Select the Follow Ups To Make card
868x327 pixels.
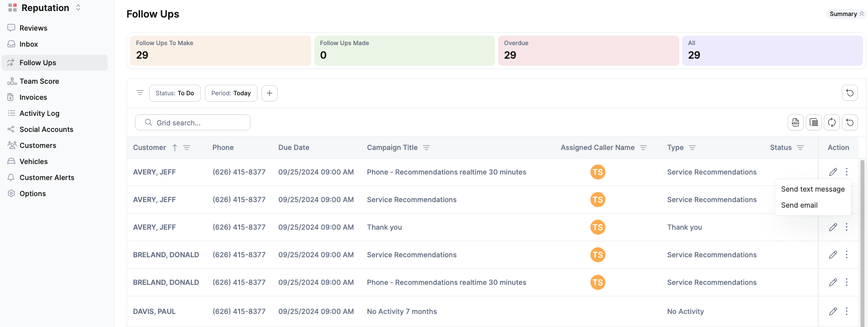(x=220, y=50)
